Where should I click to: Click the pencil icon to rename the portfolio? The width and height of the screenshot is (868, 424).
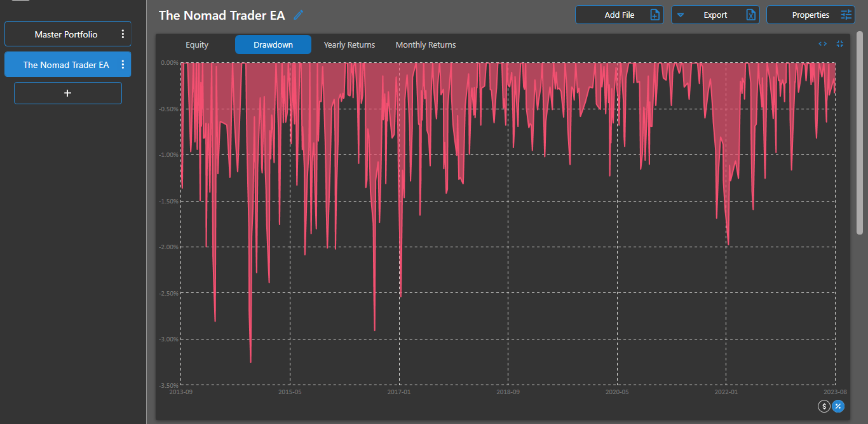point(299,15)
